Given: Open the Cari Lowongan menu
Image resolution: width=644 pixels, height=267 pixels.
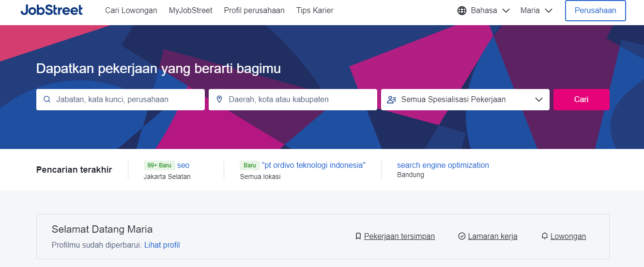Looking at the screenshot, I should pyautogui.click(x=131, y=11).
